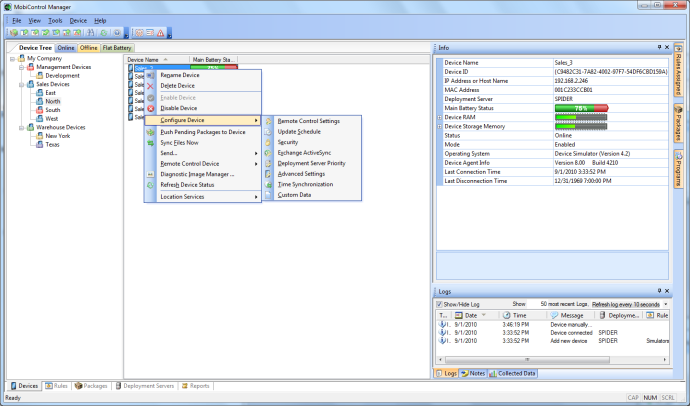690x406 pixels.
Task: Click the binoculars find icon in toolbar
Action: (90, 33)
